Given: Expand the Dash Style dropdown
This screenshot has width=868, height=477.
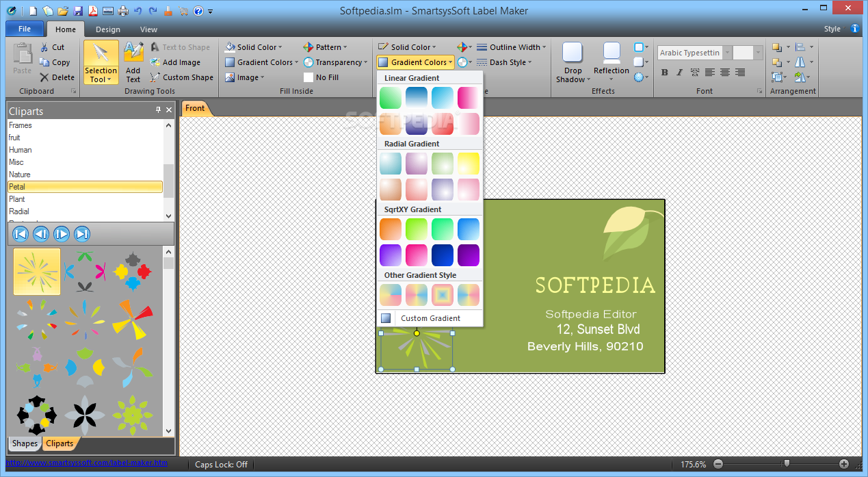Looking at the screenshot, I should click(x=505, y=62).
